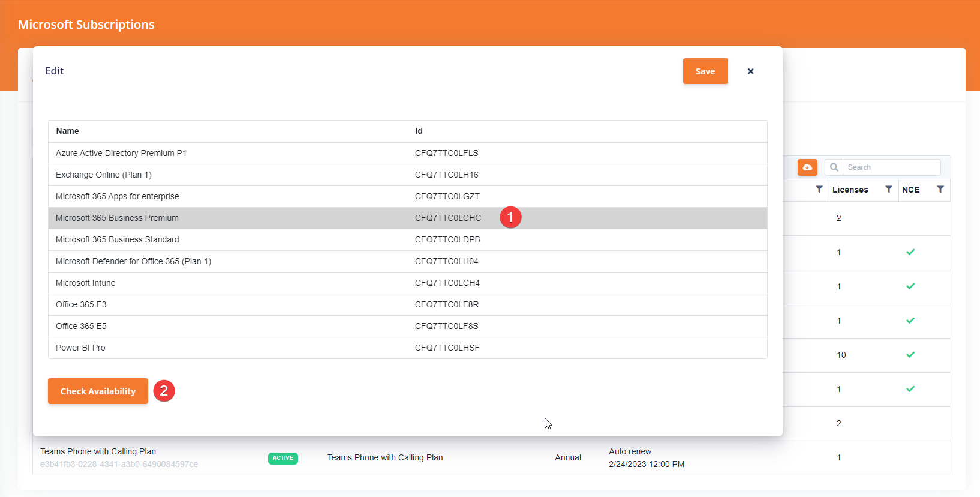Click the id CFQ7TTC0LH04
The width and height of the screenshot is (980, 497).
(447, 261)
